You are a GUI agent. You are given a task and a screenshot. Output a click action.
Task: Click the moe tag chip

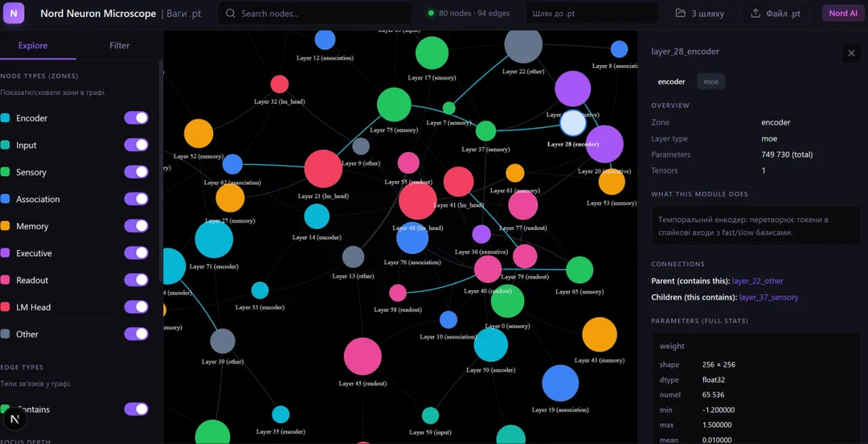pos(710,81)
